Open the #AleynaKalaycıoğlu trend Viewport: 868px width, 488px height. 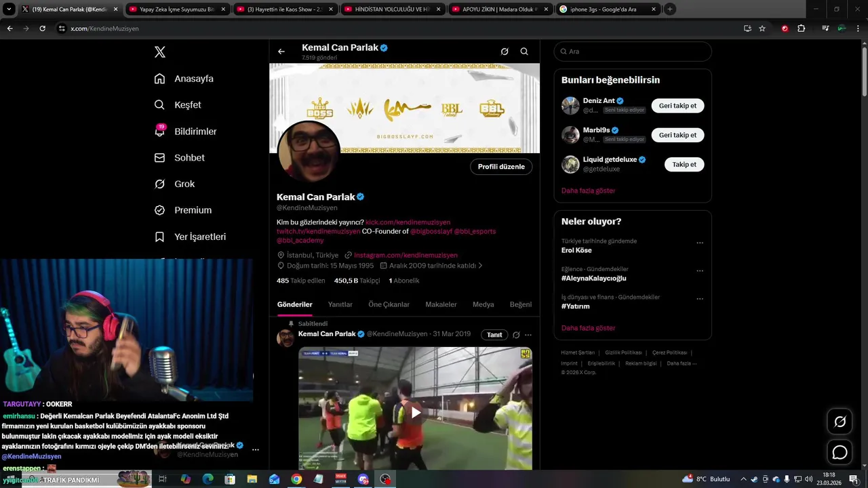pyautogui.click(x=593, y=279)
